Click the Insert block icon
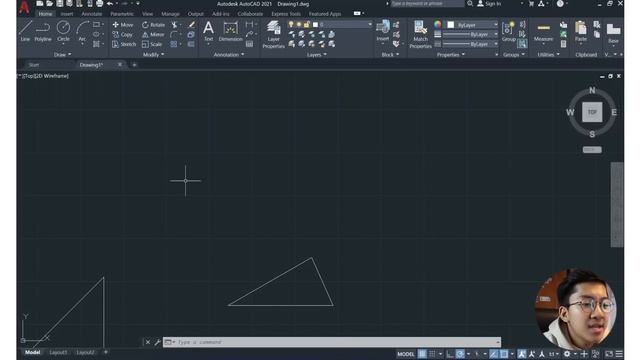Image resolution: width=640 pixels, height=360 pixels. click(x=382, y=31)
